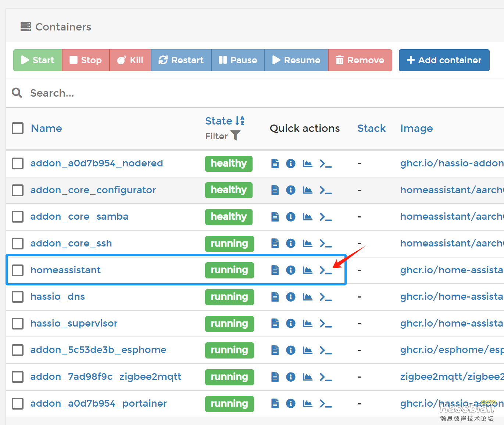The height and width of the screenshot is (425, 504).
Task: Check the hassio_dns checkbox
Action: [18, 297]
